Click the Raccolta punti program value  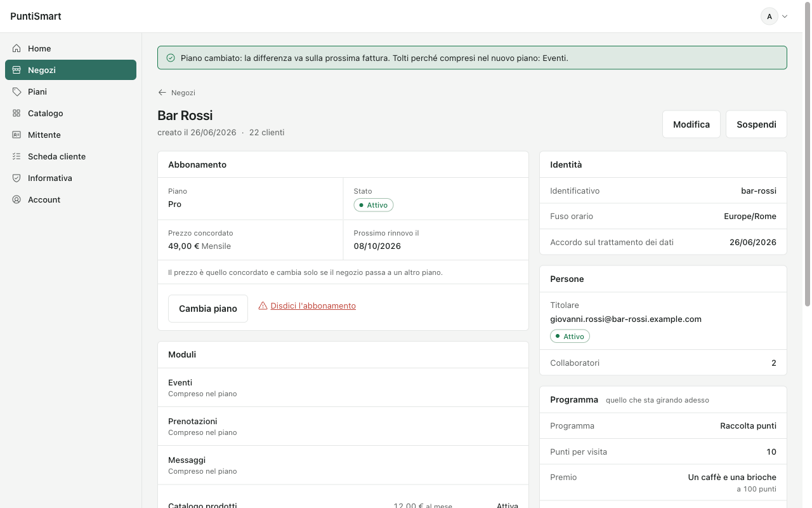pyautogui.click(x=749, y=426)
